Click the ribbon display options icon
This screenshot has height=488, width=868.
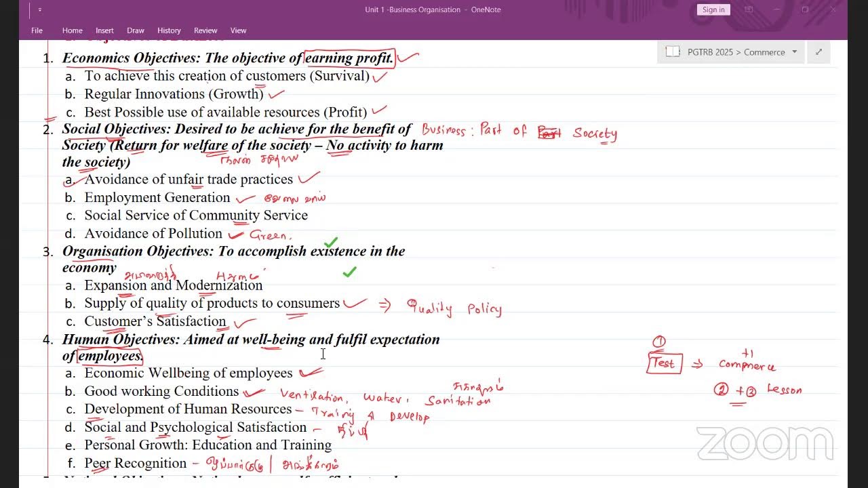point(749,9)
